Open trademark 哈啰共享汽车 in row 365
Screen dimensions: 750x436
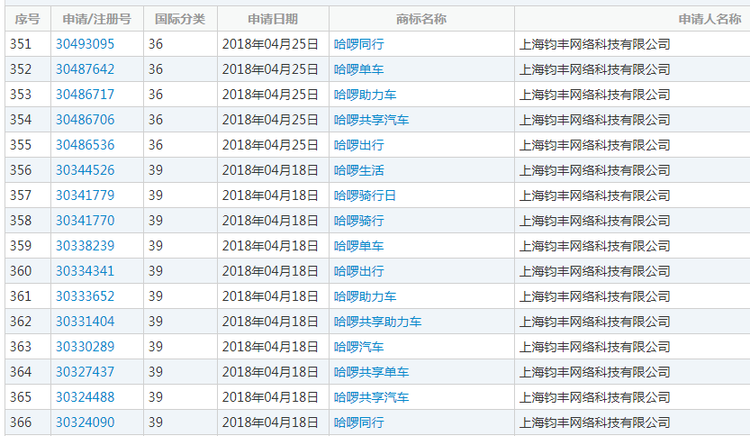pyautogui.click(x=371, y=398)
